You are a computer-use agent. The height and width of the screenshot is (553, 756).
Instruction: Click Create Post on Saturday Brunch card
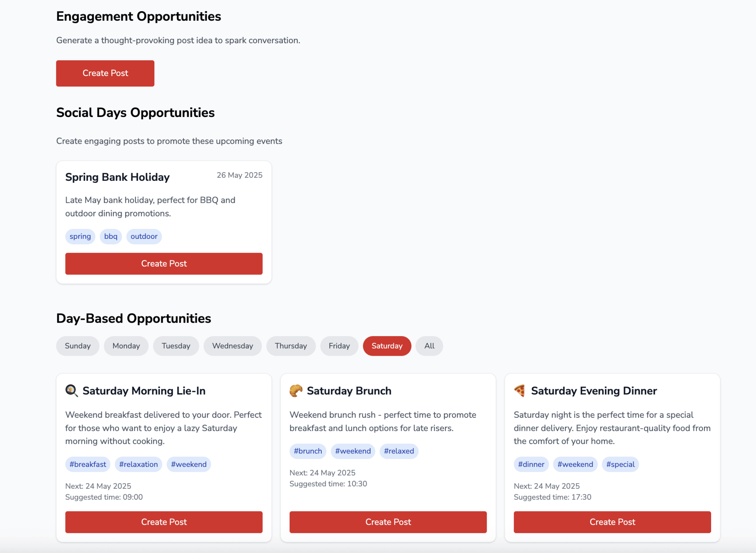tap(388, 522)
